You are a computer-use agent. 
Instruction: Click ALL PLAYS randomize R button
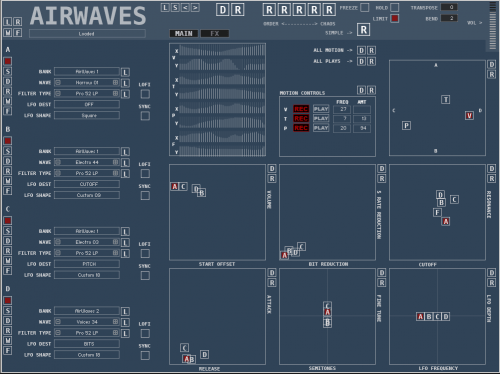[x=371, y=61]
